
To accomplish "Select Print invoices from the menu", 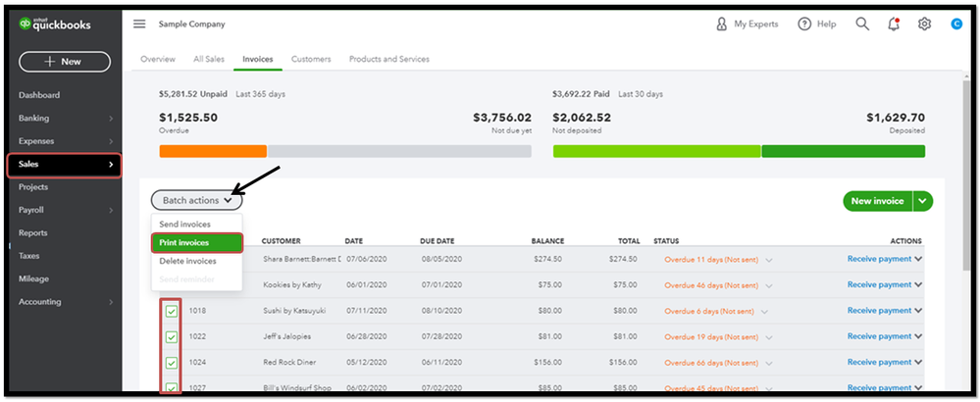I will 197,243.
